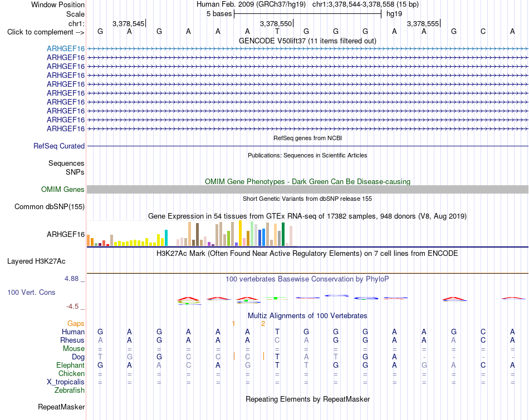This screenshot has height=420, width=529.
Task: Click the 4.88 PhyloP upper scale value
Action: pyautogui.click(x=71, y=279)
